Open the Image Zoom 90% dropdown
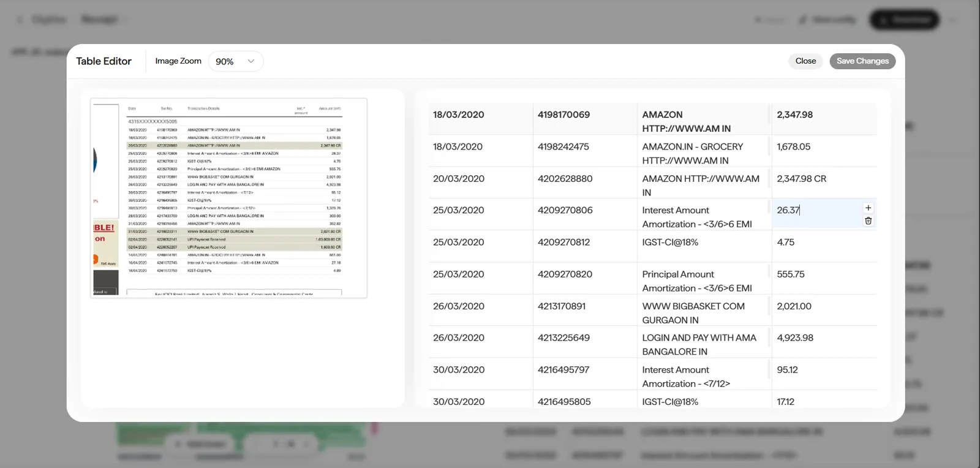This screenshot has width=980, height=468. [x=236, y=61]
